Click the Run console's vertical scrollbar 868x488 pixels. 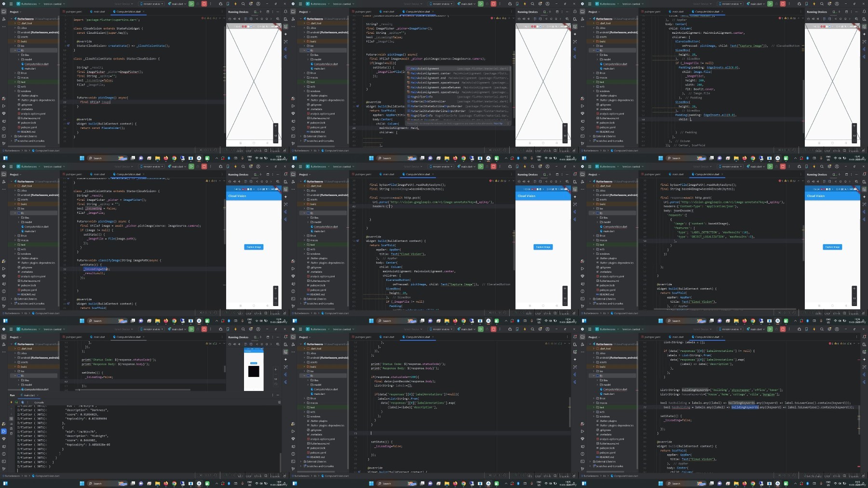pyautogui.click(x=280, y=462)
